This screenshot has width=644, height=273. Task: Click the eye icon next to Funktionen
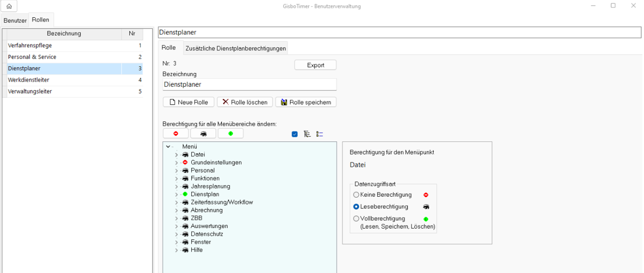185,178
